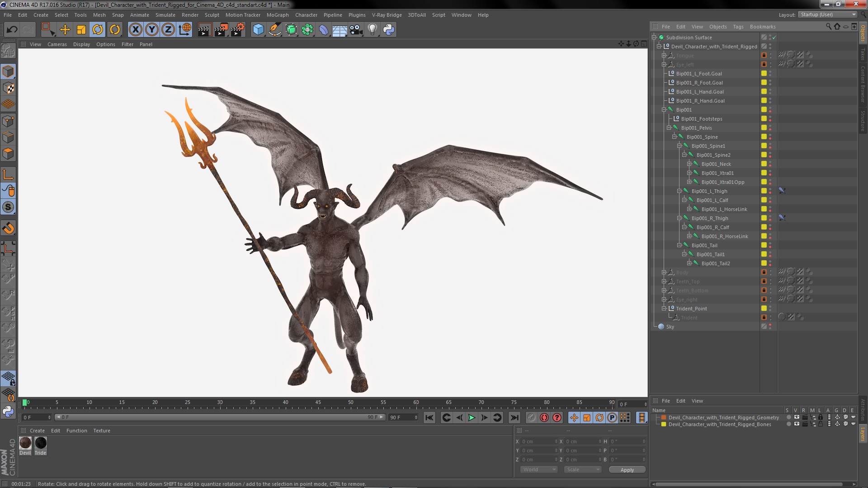The image size is (868, 488).
Task: Select the Move tool
Action: tap(65, 30)
